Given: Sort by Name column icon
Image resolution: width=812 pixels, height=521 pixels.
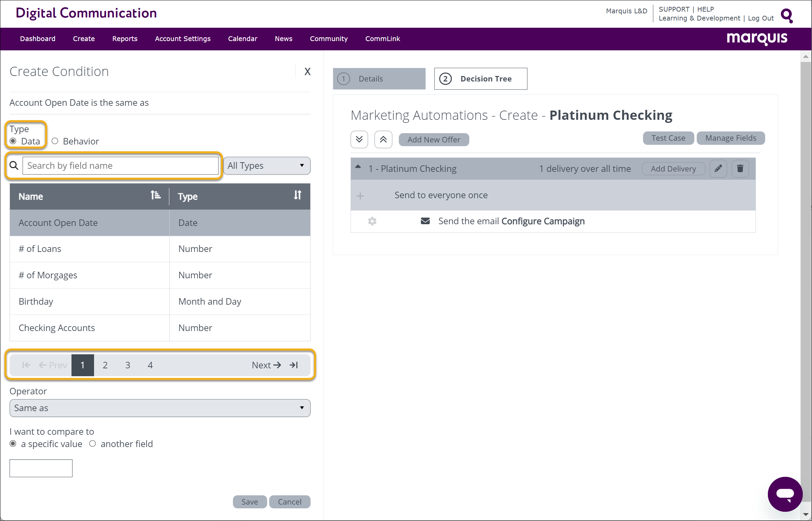Looking at the screenshot, I should pyautogui.click(x=156, y=195).
